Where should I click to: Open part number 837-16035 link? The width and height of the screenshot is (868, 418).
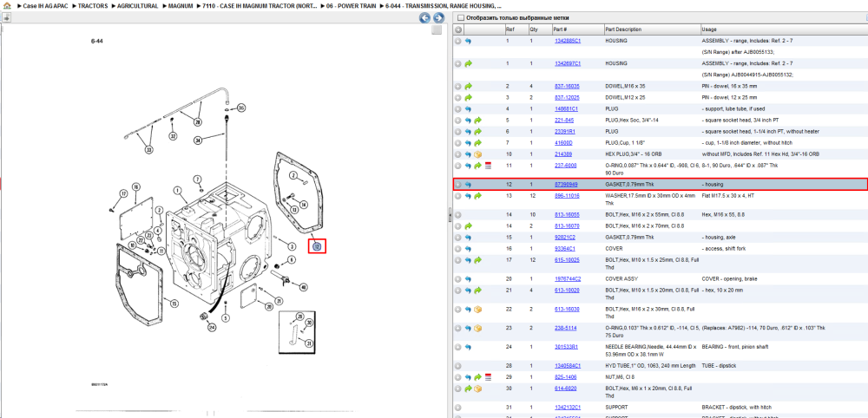coord(567,86)
